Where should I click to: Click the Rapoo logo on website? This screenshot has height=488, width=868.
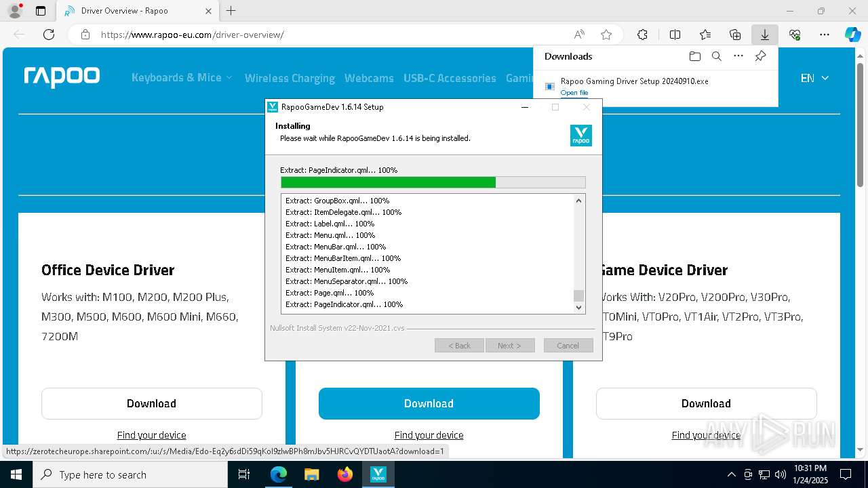pyautogui.click(x=62, y=77)
